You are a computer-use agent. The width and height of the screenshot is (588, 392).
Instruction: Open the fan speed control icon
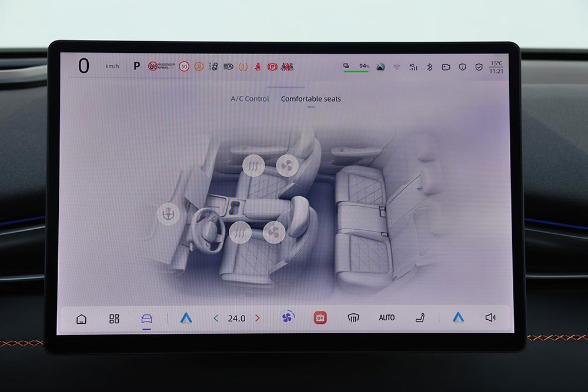287,317
